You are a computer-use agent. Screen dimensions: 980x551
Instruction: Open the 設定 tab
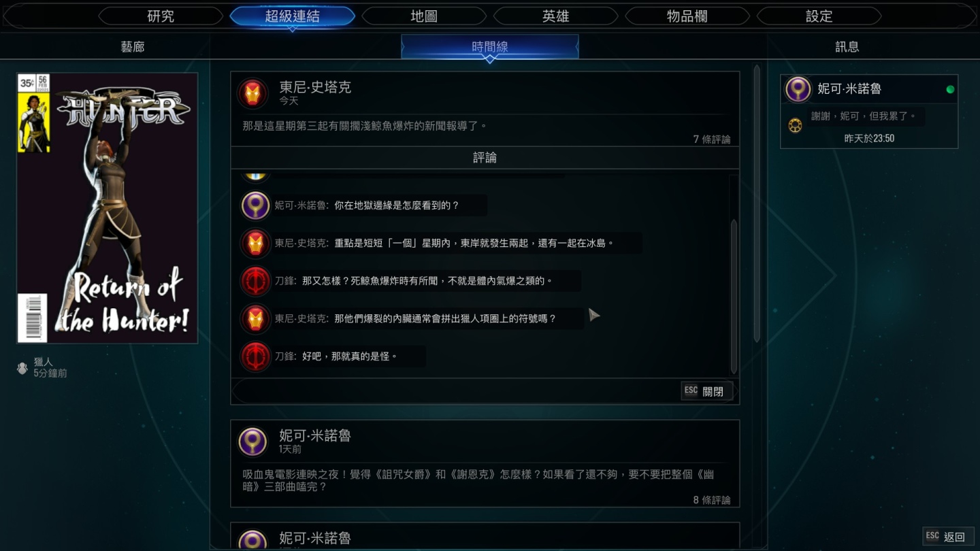(x=819, y=16)
